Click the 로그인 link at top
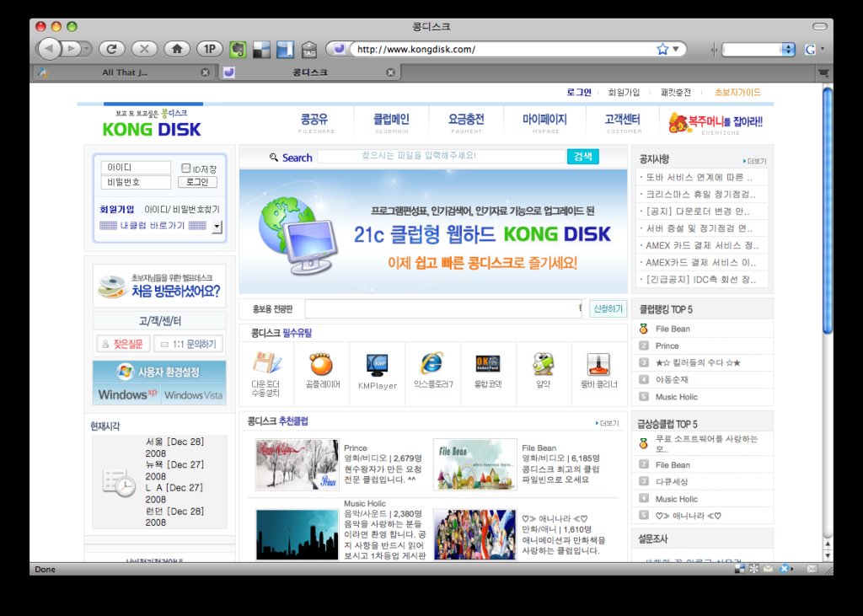 (x=579, y=92)
